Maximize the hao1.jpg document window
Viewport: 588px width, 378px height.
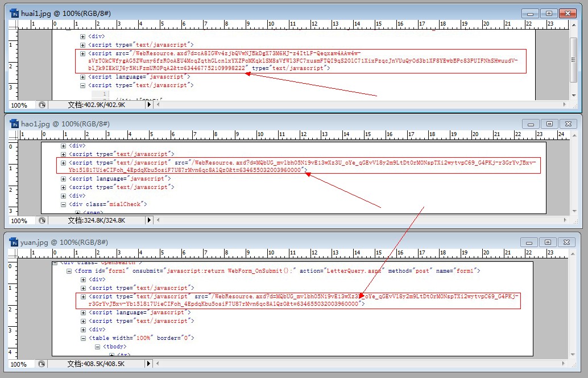tap(549, 124)
